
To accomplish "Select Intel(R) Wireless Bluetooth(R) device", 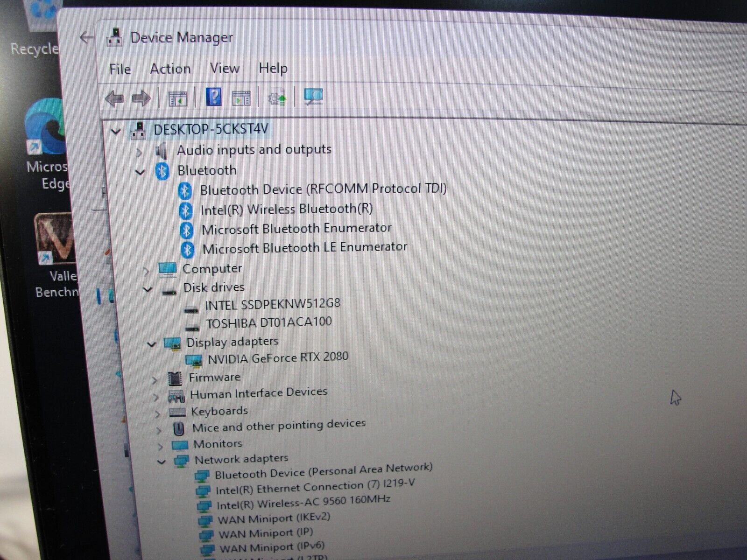I will [x=287, y=209].
